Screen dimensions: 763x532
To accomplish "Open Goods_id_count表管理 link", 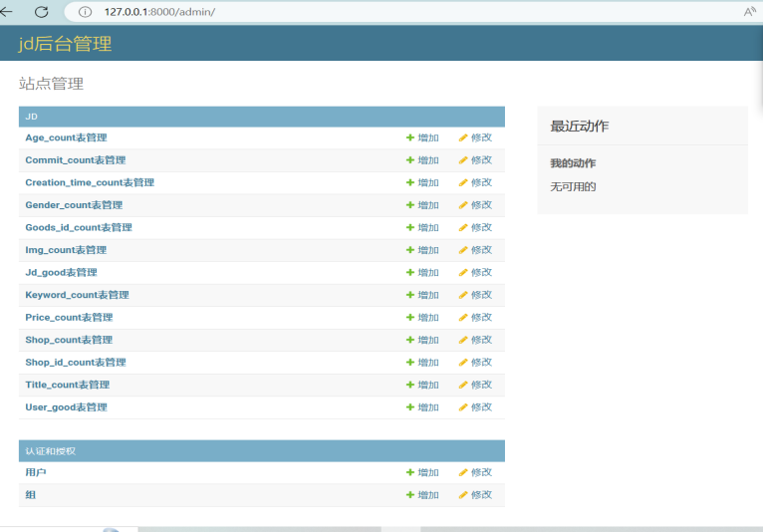I will 79,227.
